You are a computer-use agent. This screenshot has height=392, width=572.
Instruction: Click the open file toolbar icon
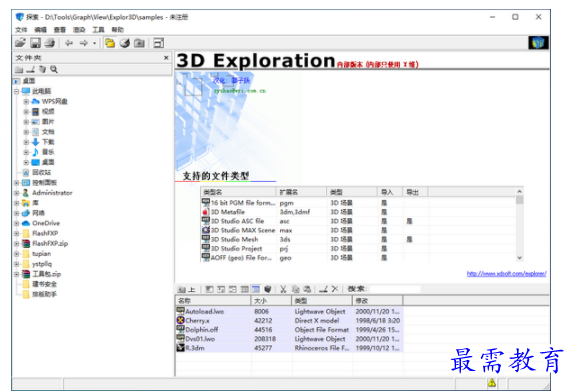(x=20, y=43)
